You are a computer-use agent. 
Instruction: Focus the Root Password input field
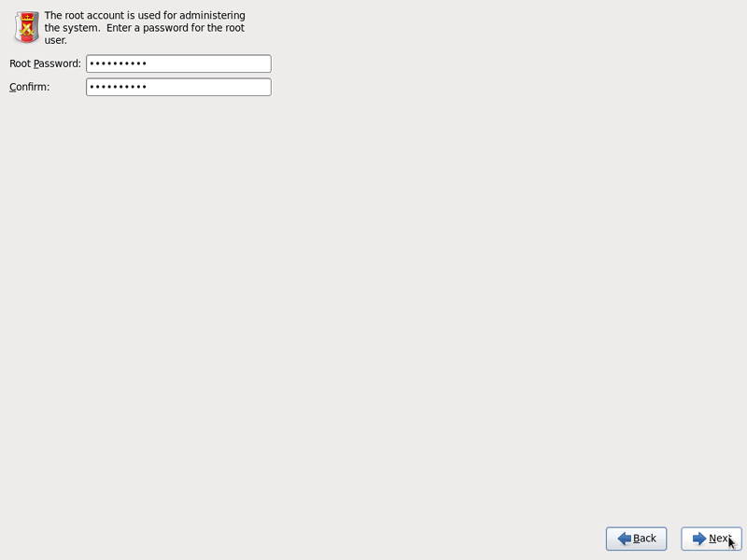point(178,63)
